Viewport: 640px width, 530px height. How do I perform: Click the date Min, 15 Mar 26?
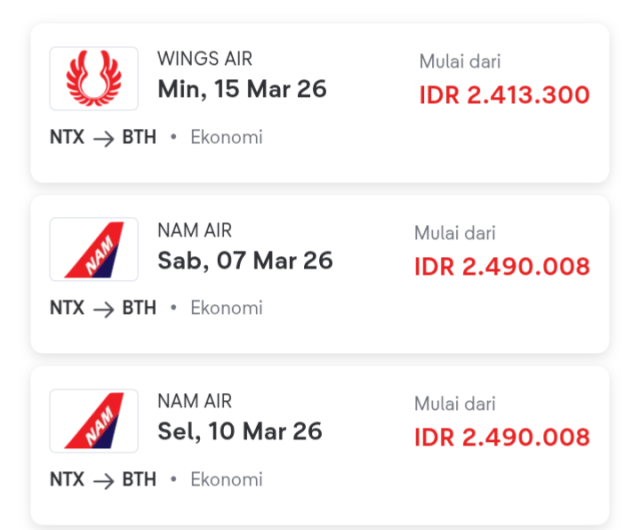[242, 89]
